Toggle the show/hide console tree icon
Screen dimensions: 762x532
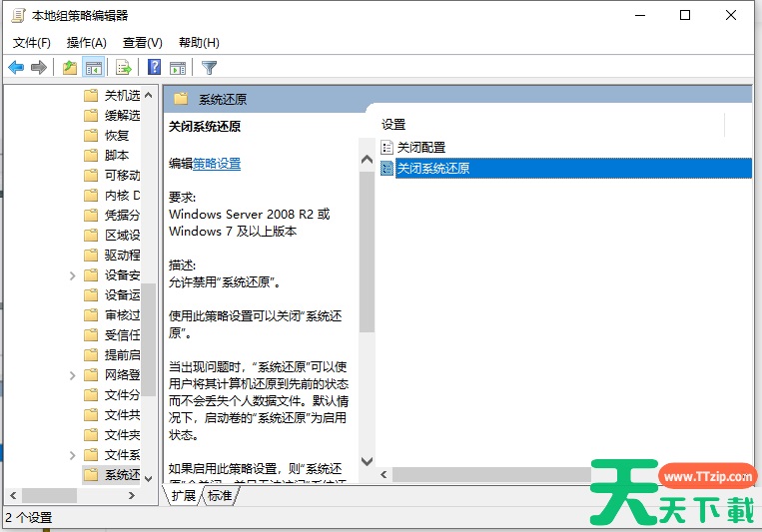click(x=93, y=67)
